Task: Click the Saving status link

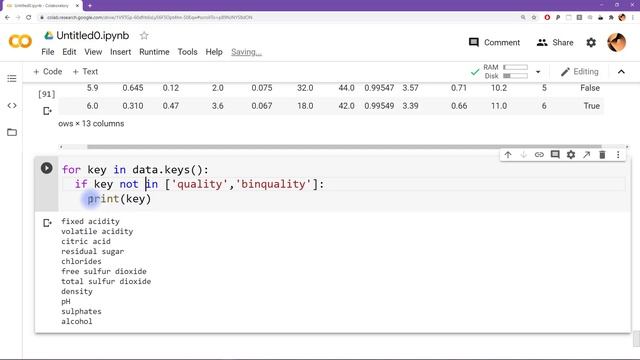Action: click(246, 52)
